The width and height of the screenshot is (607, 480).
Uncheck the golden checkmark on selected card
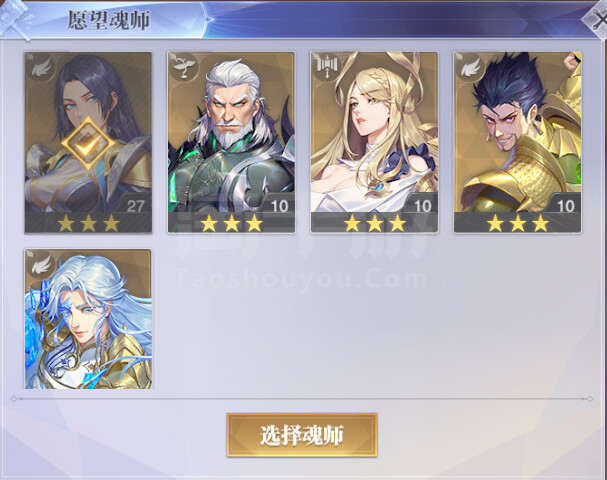[89, 143]
